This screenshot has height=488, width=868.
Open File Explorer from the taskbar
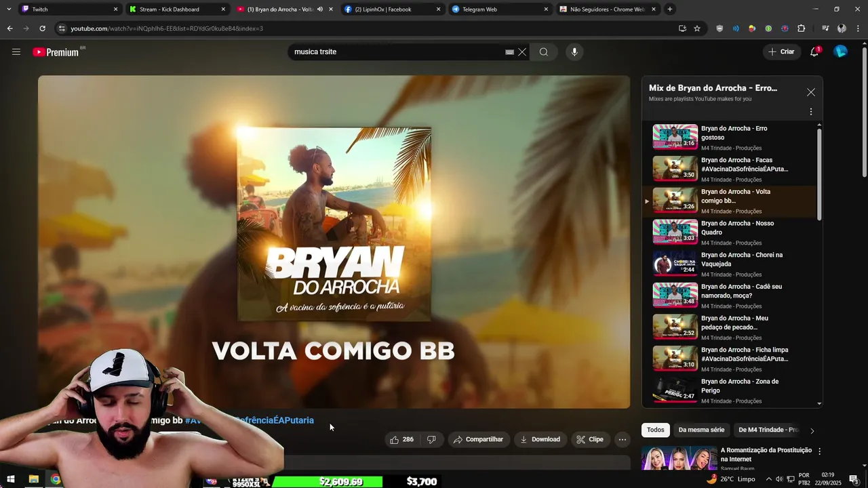pos(33,480)
